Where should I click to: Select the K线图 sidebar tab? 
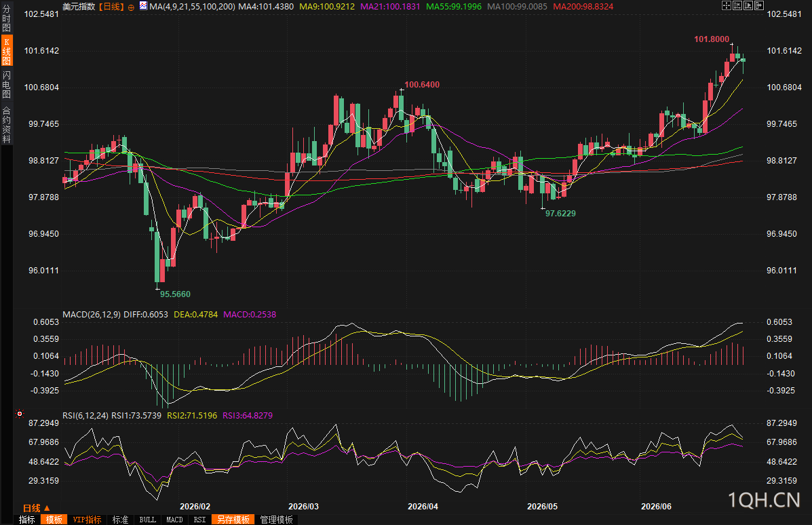tap(7, 52)
